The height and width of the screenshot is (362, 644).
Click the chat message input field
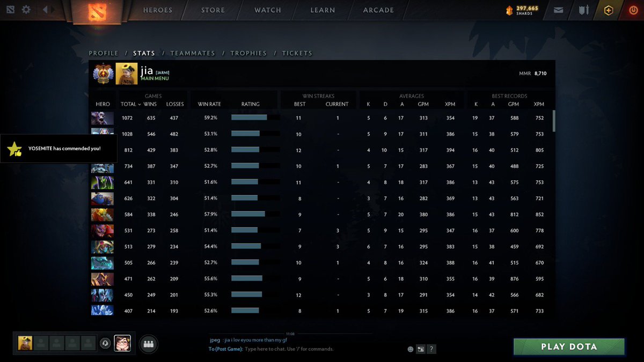[324, 349]
